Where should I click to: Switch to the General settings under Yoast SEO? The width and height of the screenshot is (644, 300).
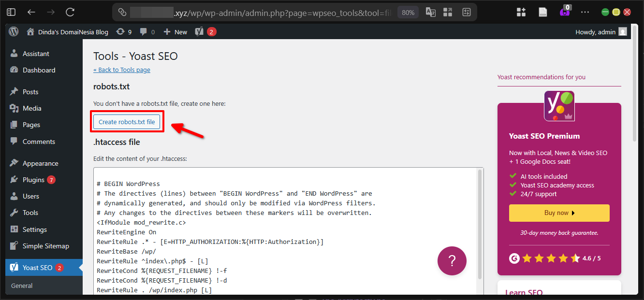click(21, 286)
